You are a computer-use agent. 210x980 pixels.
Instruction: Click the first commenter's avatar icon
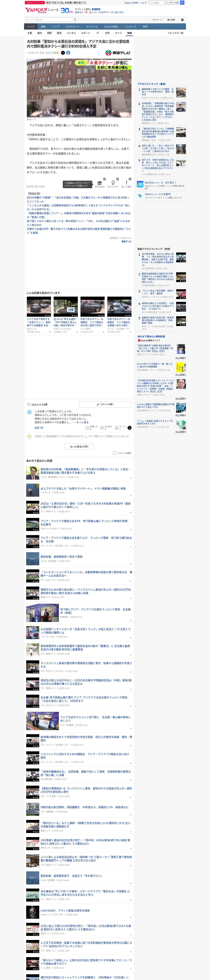pos(29,412)
